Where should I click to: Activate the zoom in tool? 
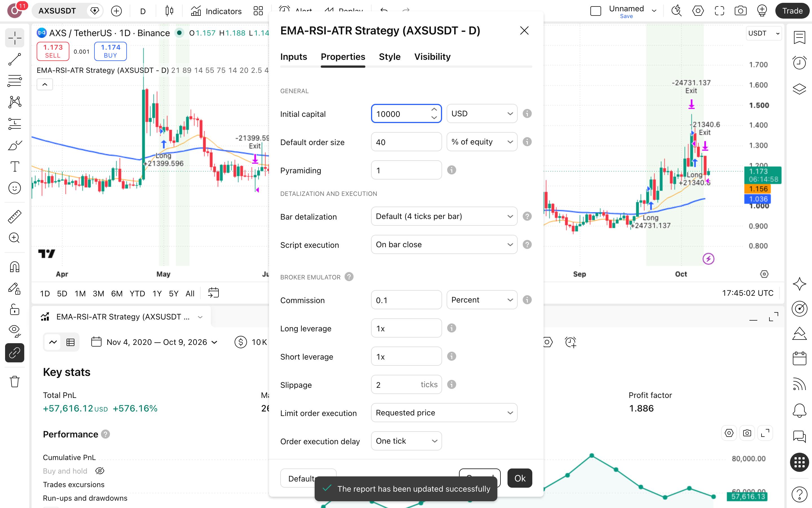pos(15,238)
